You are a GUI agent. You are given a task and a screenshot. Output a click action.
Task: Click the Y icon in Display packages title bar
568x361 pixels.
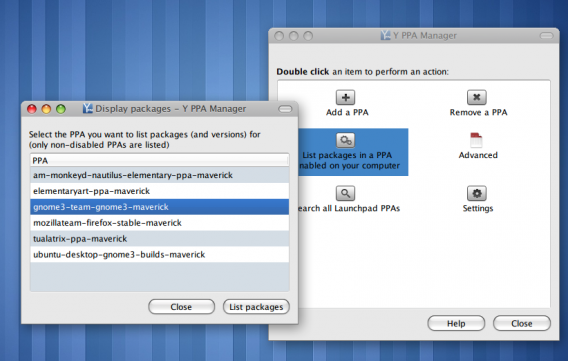point(87,108)
